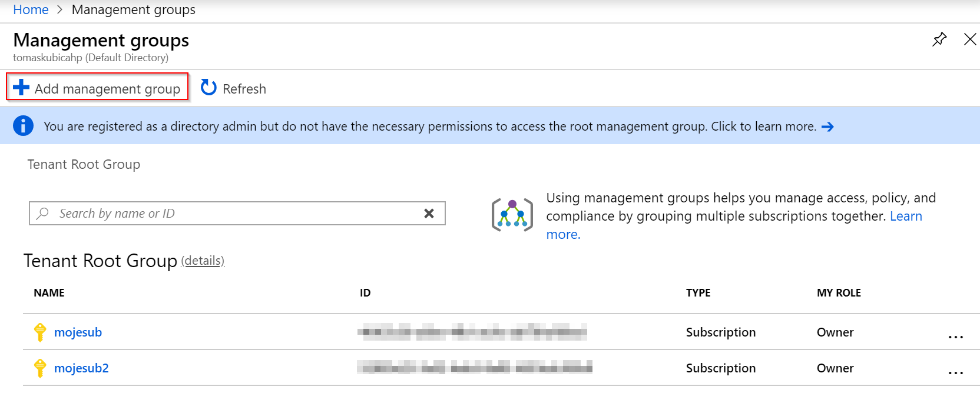The width and height of the screenshot is (980, 413).
Task: Open Tenant Root Group details link
Action: pos(203,261)
